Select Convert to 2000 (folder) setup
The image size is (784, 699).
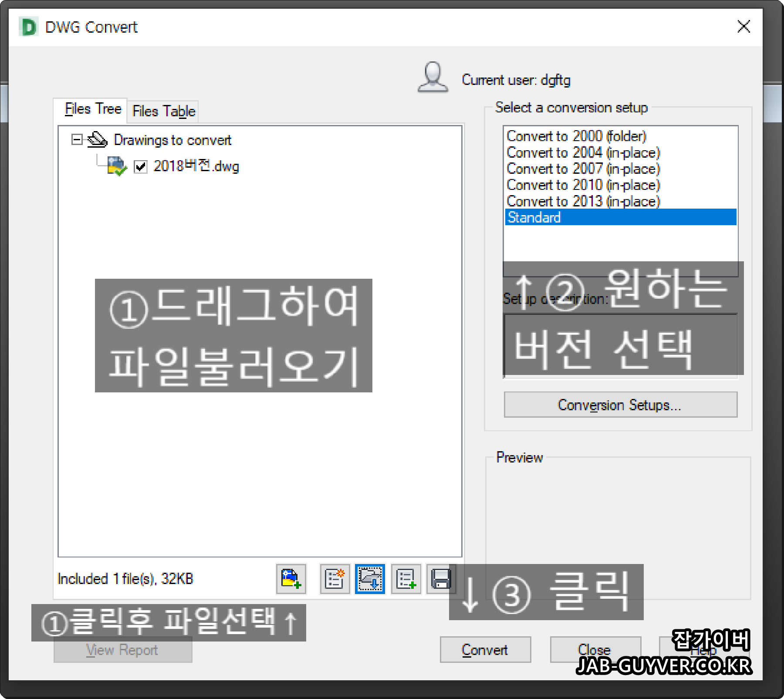620,136
